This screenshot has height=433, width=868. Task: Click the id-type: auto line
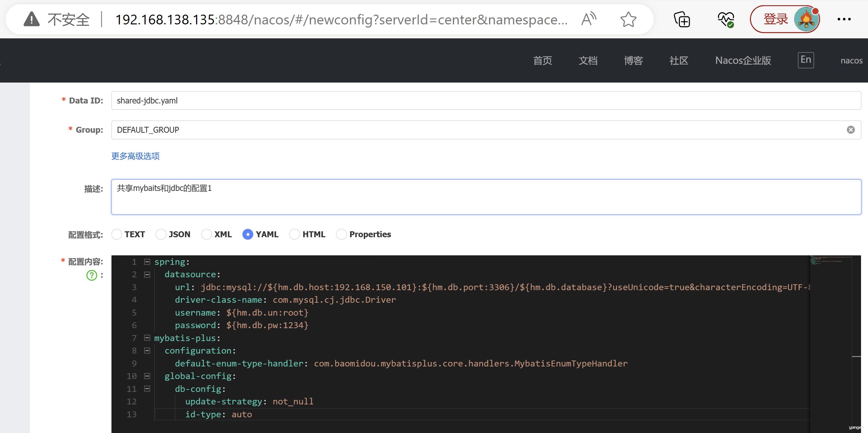point(218,414)
